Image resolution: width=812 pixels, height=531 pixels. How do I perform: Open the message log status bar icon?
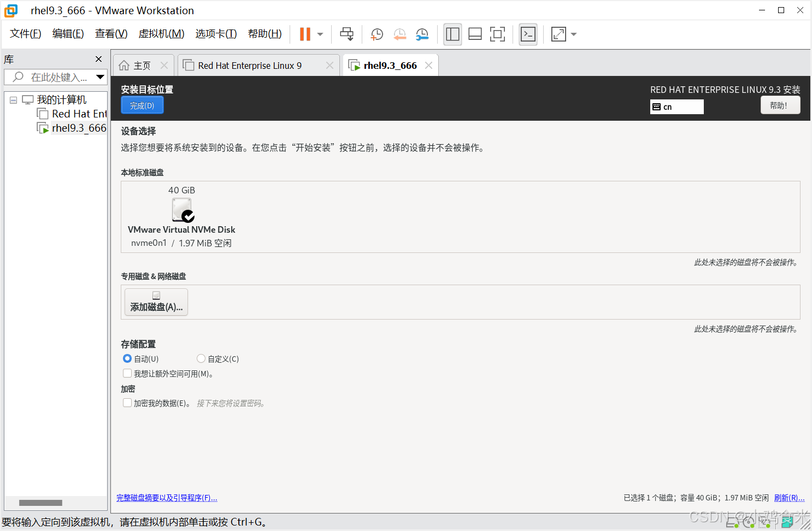(787, 522)
